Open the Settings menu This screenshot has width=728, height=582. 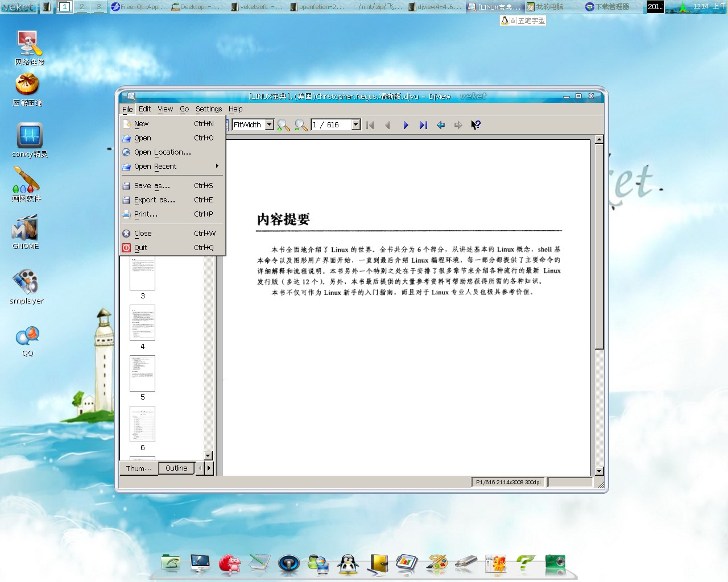click(209, 109)
